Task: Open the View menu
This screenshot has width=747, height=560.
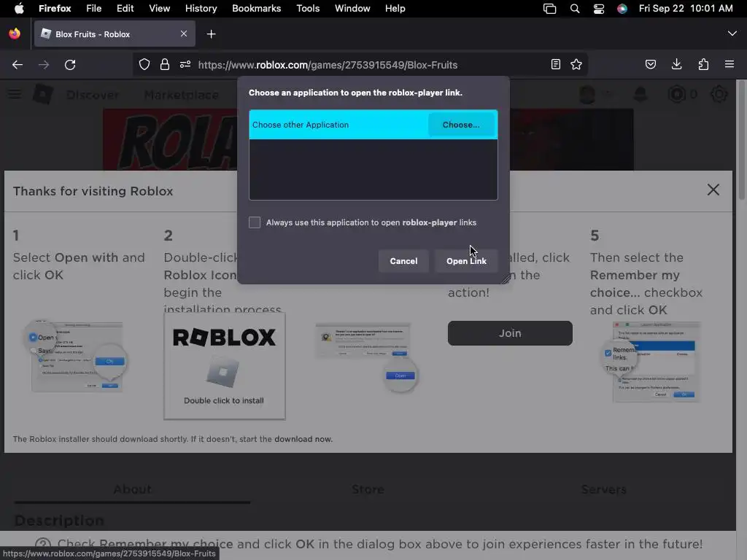Action: (x=159, y=8)
